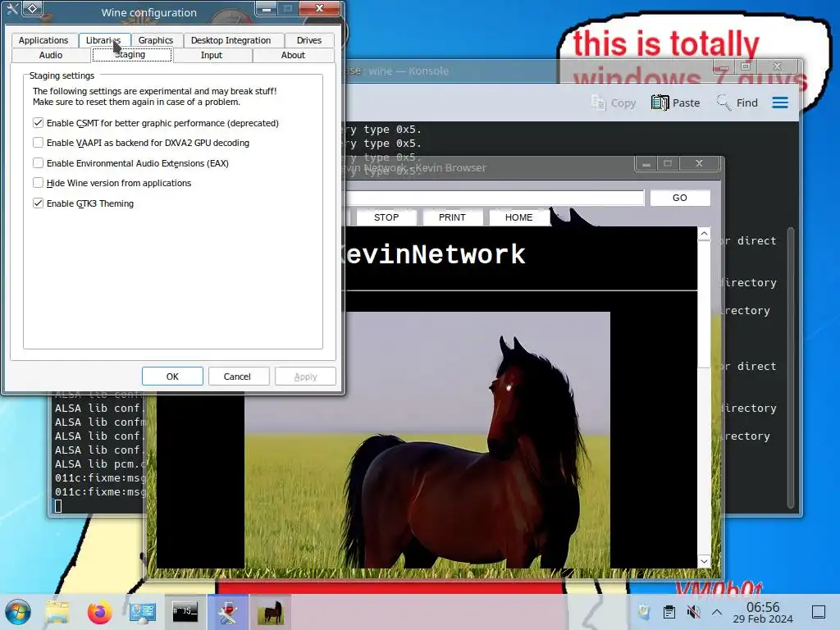840x630 pixels.
Task: Open the About tab
Action: [x=293, y=55]
